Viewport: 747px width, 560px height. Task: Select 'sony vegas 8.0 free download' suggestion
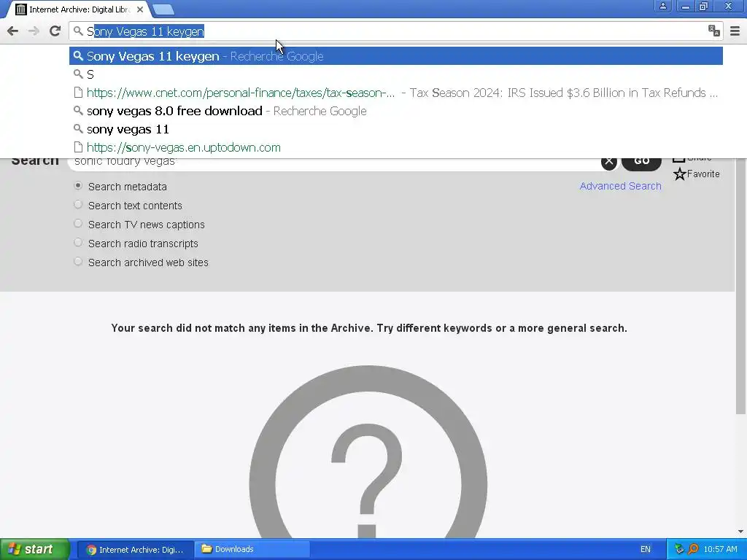pos(396,111)
